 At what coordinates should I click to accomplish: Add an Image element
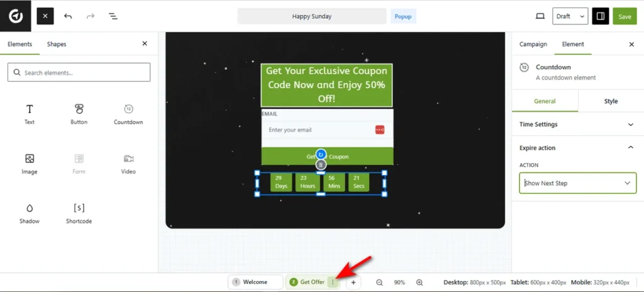tap(30, 164)
